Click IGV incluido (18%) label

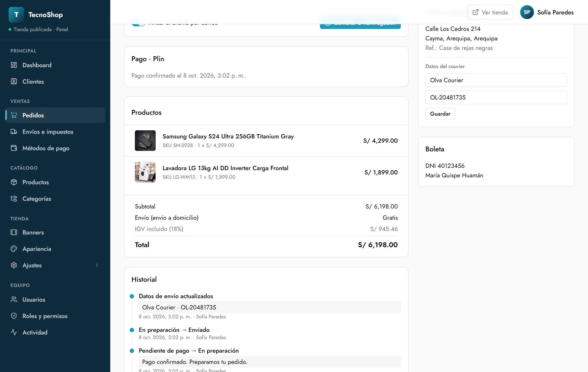pos(159,229)
